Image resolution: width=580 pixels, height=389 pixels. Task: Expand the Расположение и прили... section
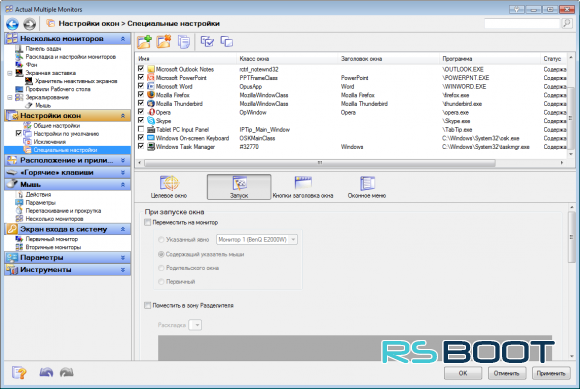tap(123, 160)
